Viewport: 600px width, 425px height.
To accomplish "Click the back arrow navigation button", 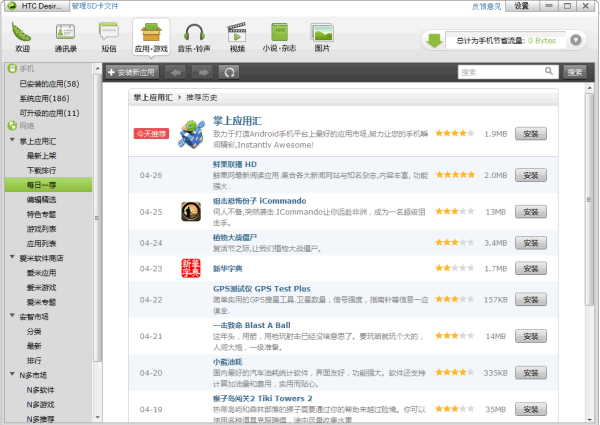I will point(175,72).
